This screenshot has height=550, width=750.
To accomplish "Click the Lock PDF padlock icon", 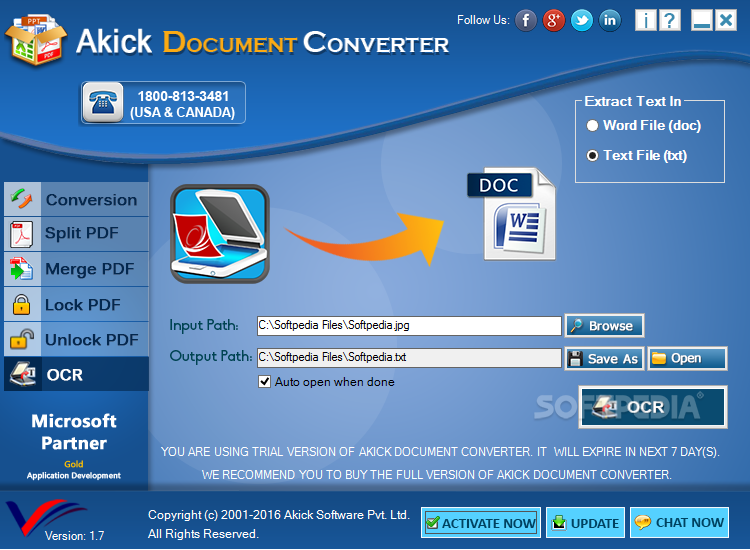I will tap(22, 304).
